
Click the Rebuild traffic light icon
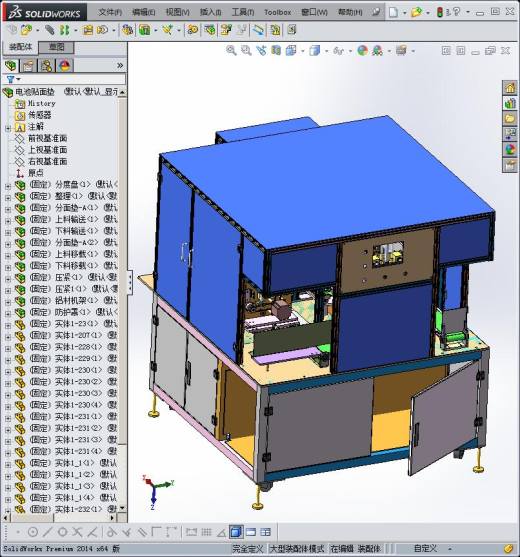[440, 12]
